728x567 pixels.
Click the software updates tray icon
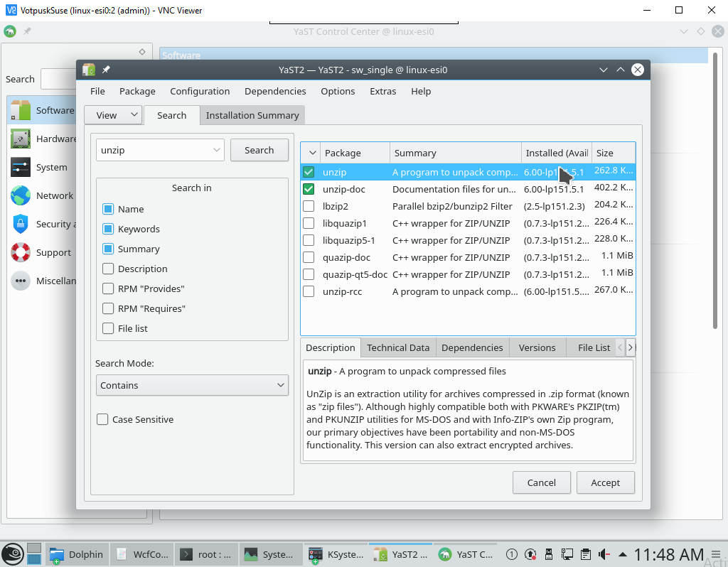[x=530, y=554]
